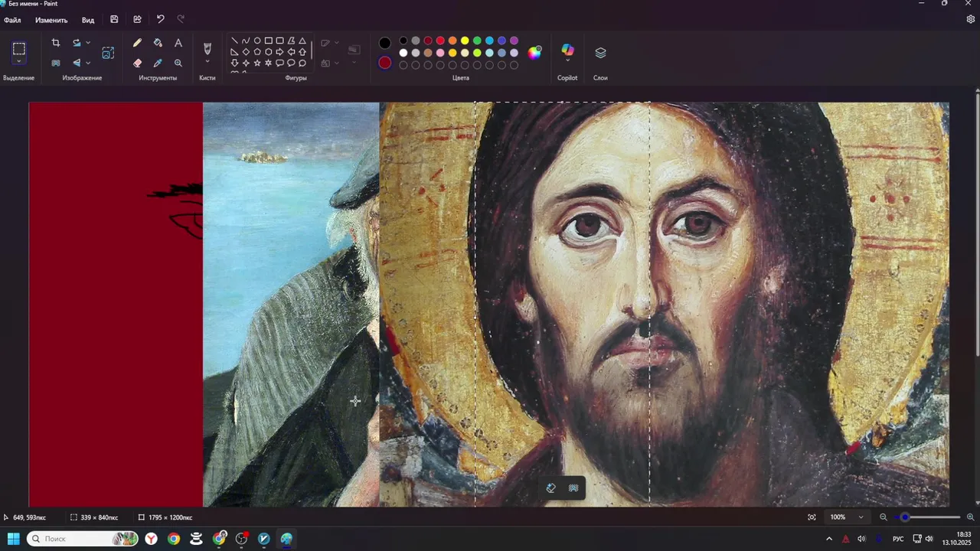Expand the Brushes dropdown arrow
The width and height of the screenshot is (980, 551).
point(207,62)
